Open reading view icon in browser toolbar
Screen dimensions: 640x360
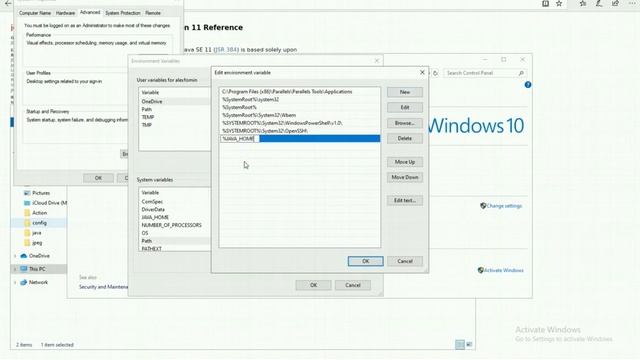545,3
